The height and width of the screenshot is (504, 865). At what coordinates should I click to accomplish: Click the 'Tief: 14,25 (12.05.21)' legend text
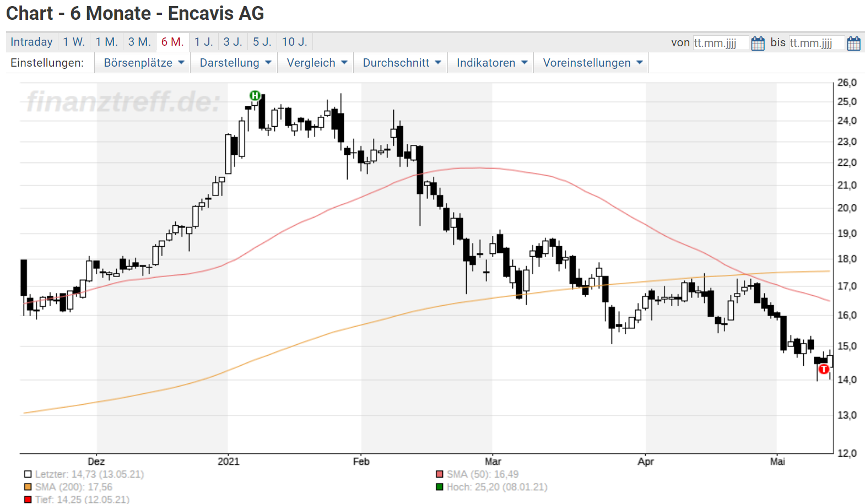pyautogui.click(x=82, y=499)
